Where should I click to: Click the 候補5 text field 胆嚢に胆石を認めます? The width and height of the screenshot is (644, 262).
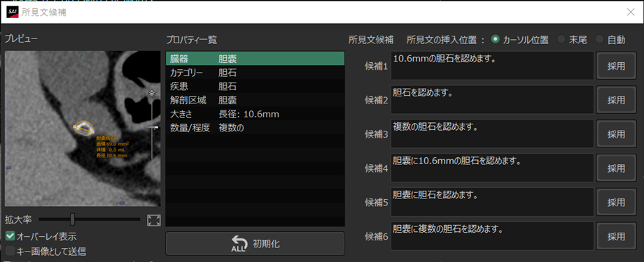coord(492,202)
